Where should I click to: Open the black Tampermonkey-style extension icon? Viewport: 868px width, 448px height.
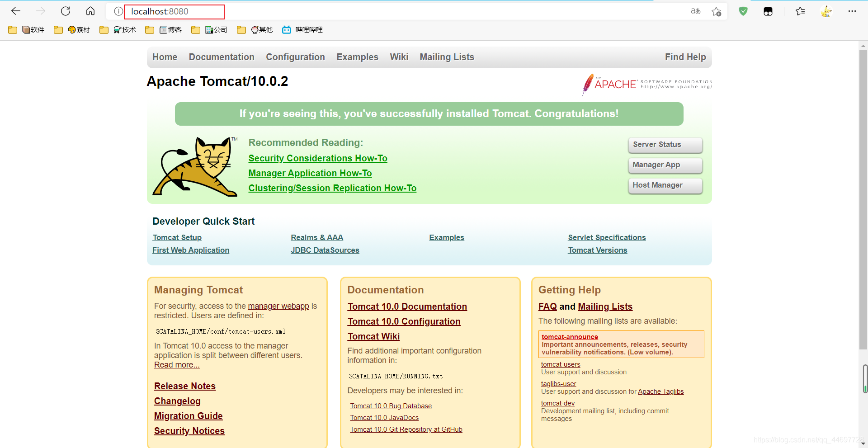(768, 11)
